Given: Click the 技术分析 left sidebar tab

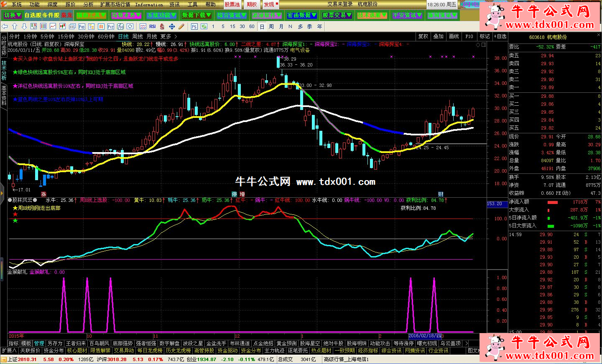Looking at the screenshot, I should (4, 70).
